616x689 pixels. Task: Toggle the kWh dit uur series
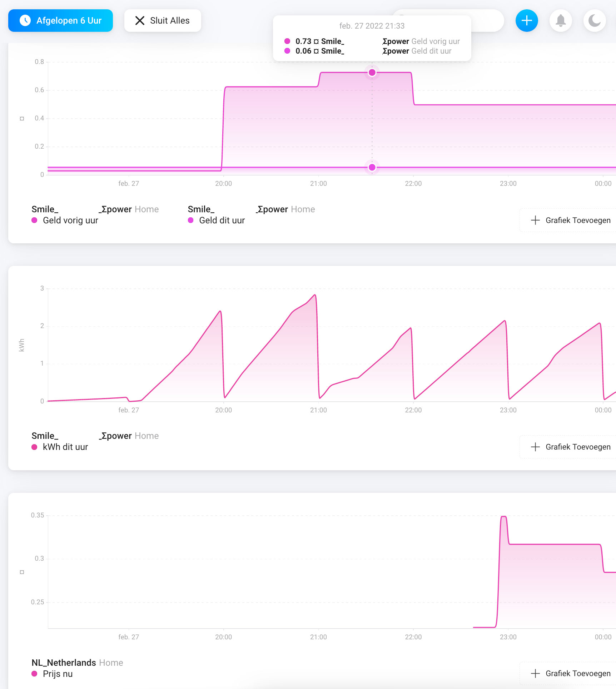[x=60, y=447]
